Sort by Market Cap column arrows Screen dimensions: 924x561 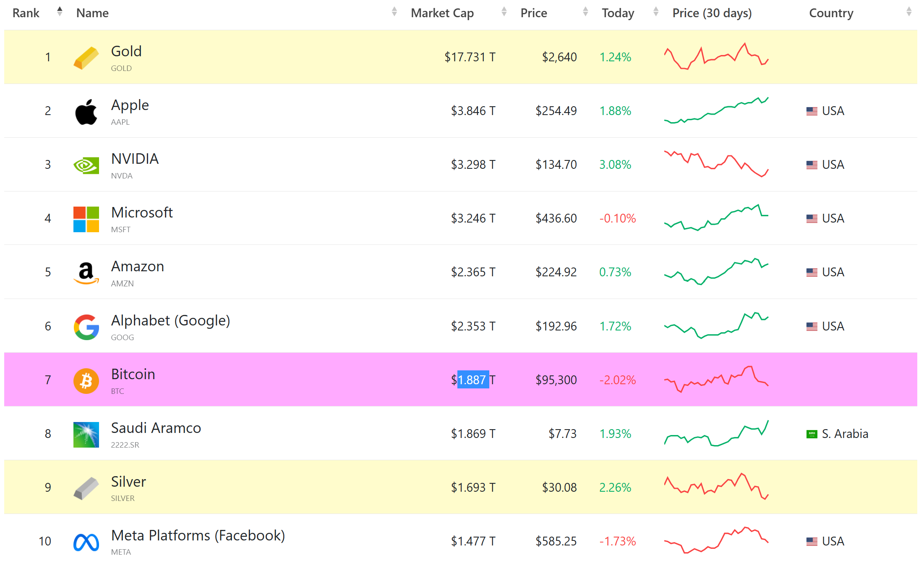pos(504,12)
